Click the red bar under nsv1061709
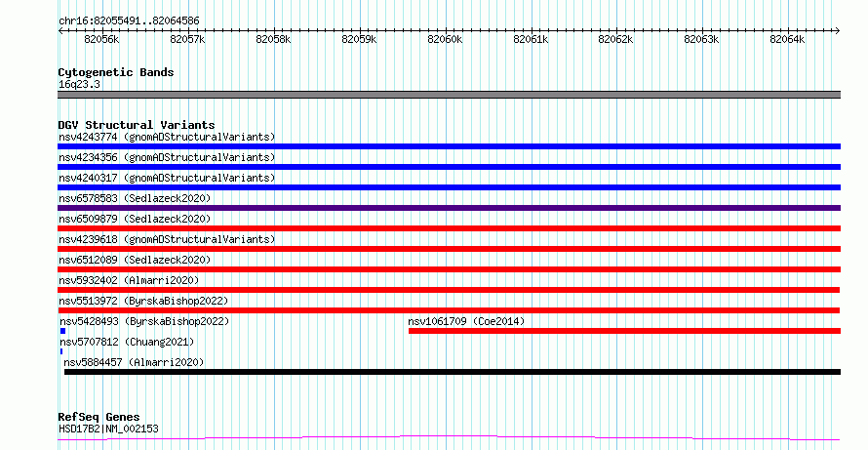 point(624,331)
